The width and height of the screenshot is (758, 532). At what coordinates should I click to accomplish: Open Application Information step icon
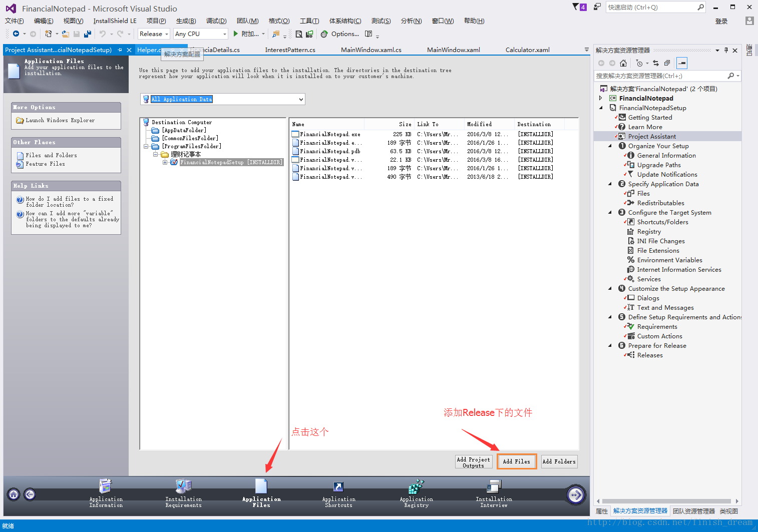click(106, 486)
